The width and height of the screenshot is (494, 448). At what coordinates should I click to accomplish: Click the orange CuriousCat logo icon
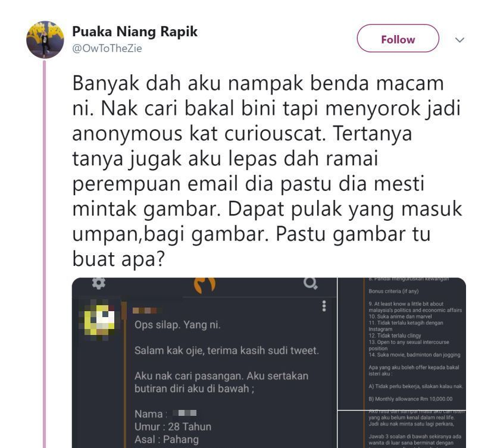point(205,285)
